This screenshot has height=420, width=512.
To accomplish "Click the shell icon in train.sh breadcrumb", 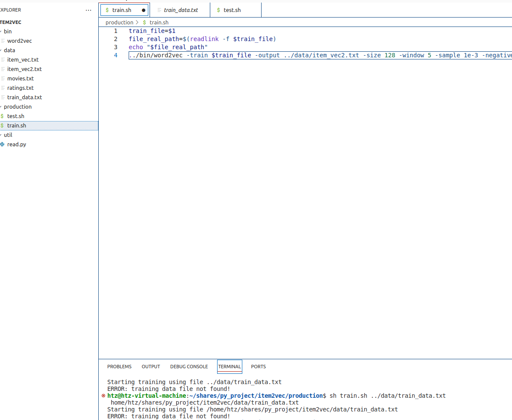I will point(144,23).
